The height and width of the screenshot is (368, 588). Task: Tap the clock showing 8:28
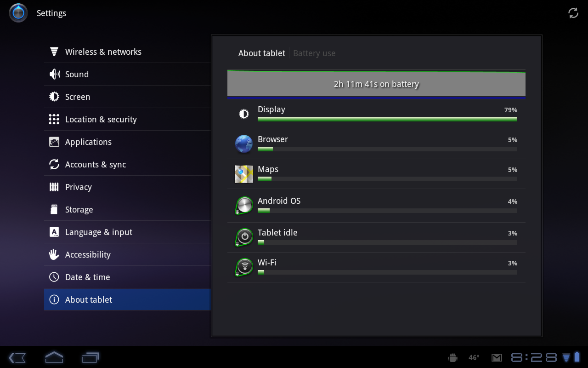[x=534, y=357]
